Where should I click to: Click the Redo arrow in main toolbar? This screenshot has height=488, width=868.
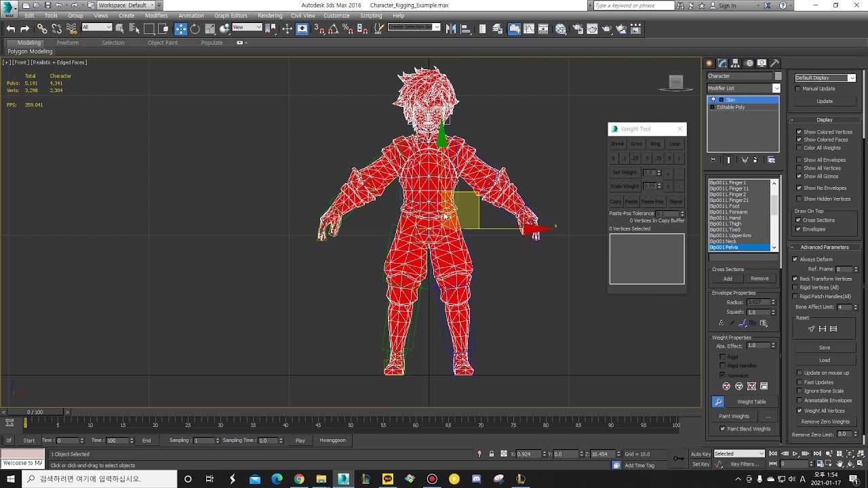click(25, 28)
